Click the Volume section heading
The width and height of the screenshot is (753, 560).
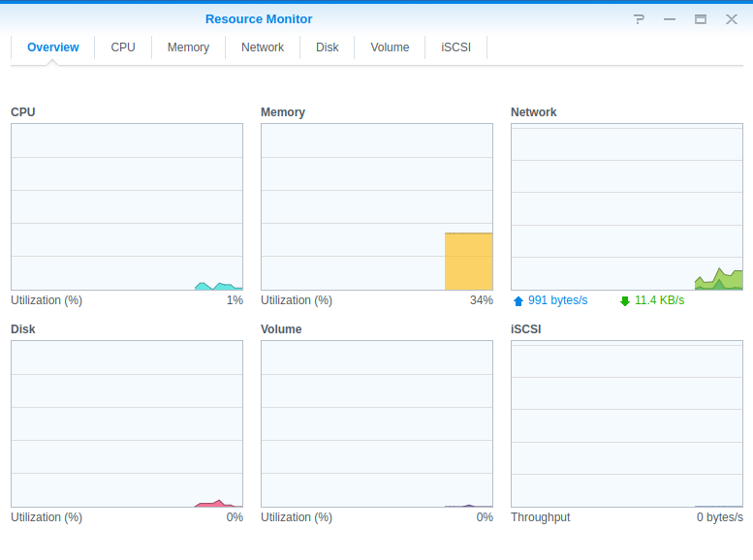[x=281, y=329]
